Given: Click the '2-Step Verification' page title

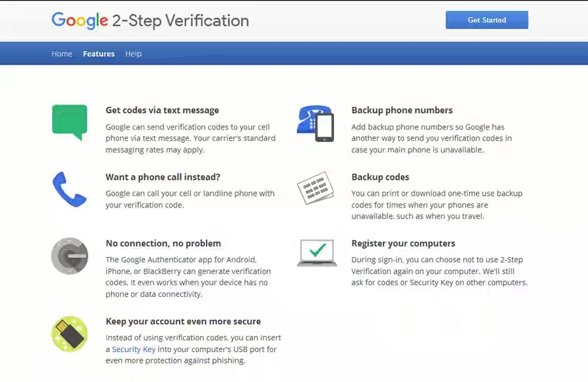Looking at the screenshot, I should point(180,21).
